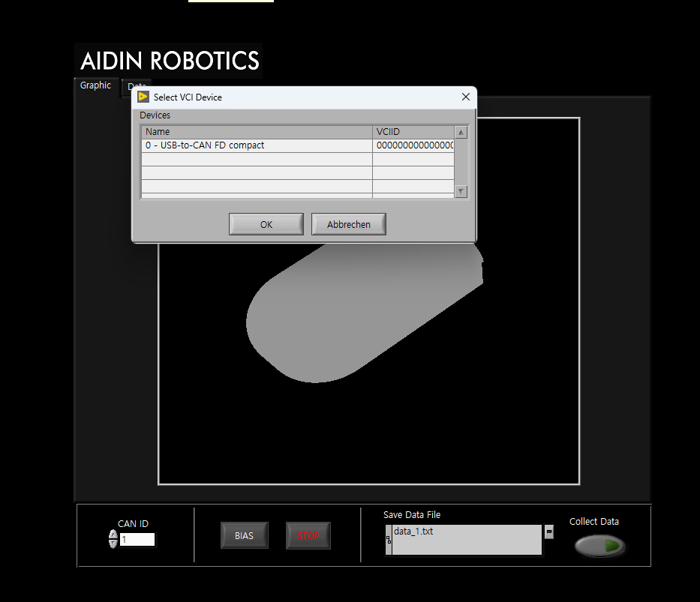Click the path type icon left of data_1.txt
This screenshot has height=602, width=700.
point(389,540)
